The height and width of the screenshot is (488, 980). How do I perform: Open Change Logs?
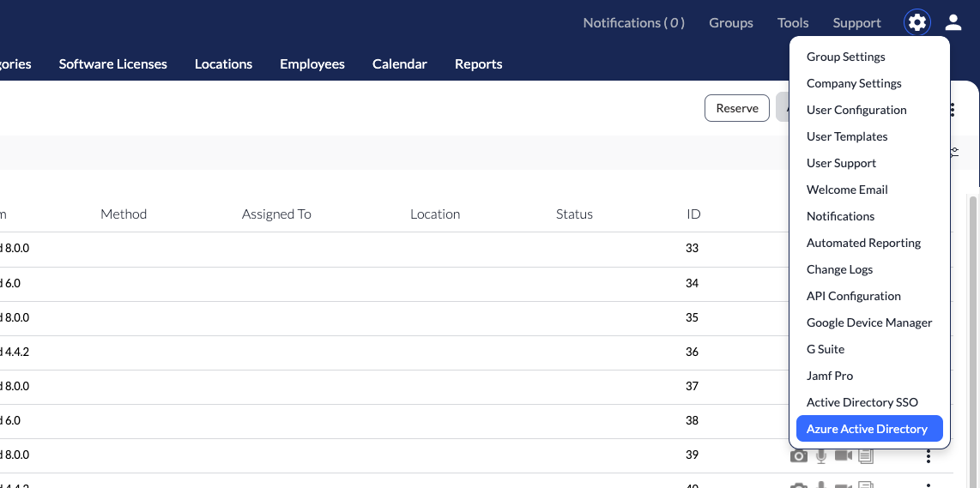click(x=839, y=269)
